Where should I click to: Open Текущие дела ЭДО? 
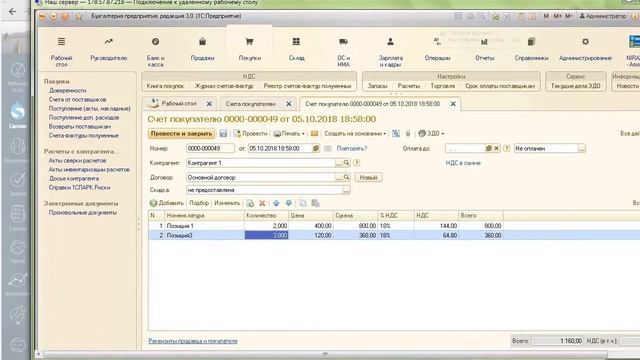(x=576, y=86)
